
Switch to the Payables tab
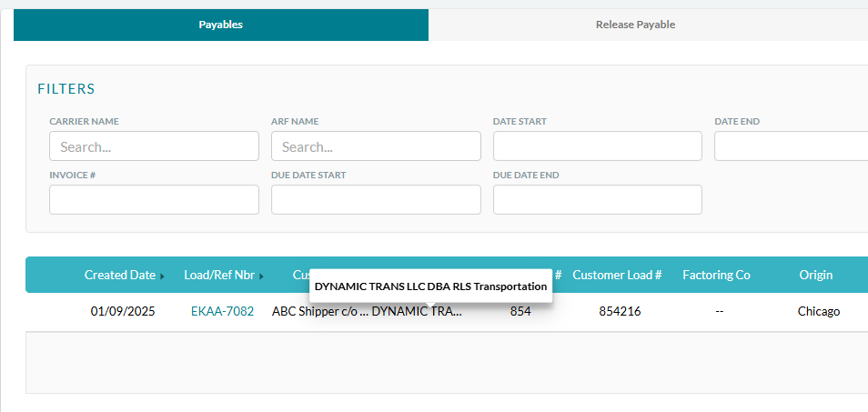[x=221, y=25]
